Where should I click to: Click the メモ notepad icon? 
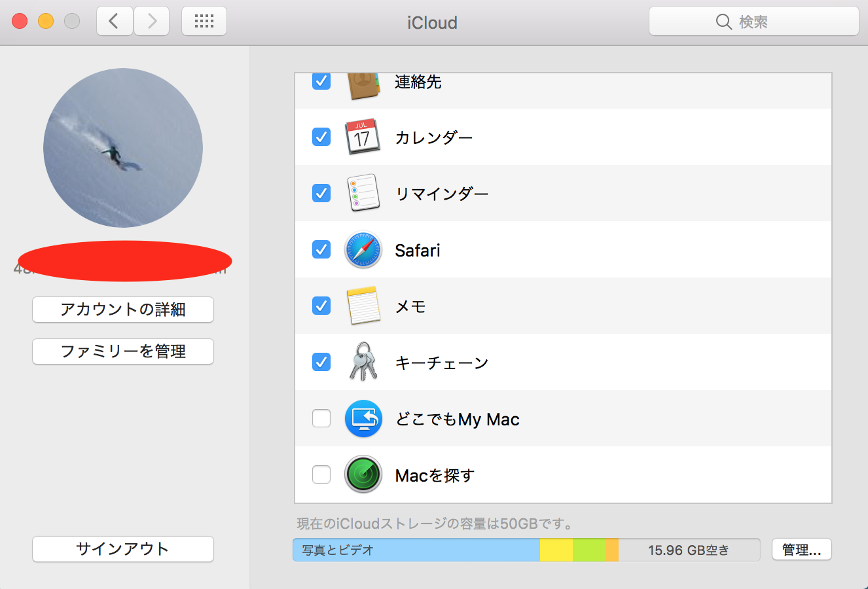click(363, 306)
